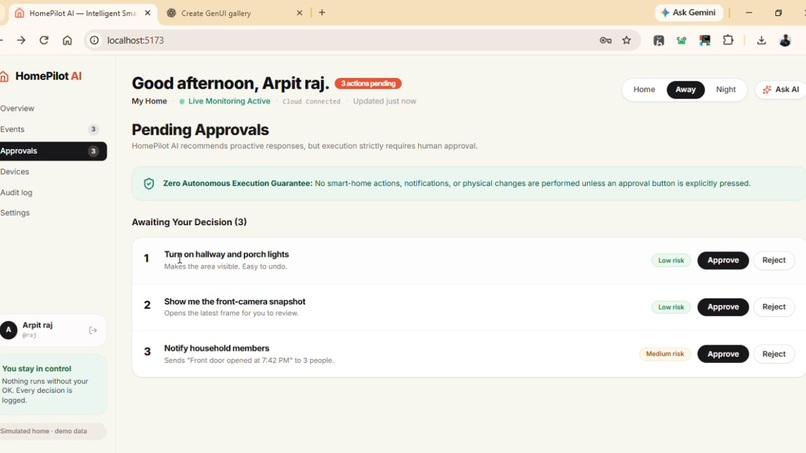Bookmark this page with the star icon
This screenshot has width=806, height=453.
click(x=626, y=40)
